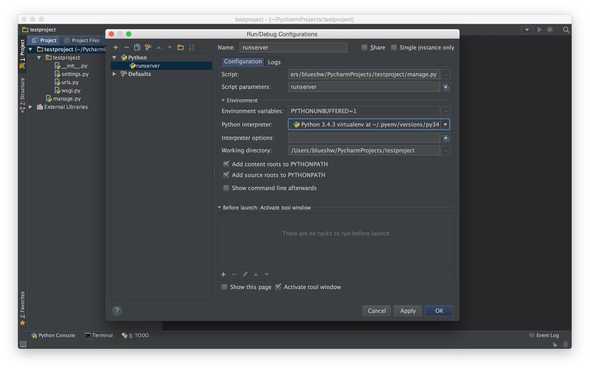Toggle tool window buttons icon at bottom-left corner

coord(23,344)
